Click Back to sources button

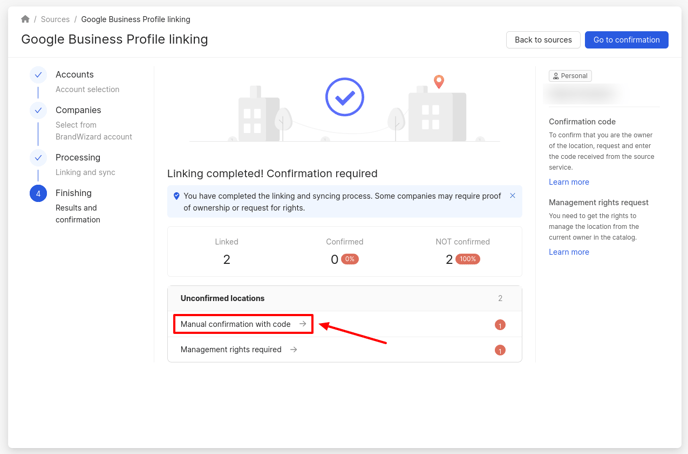click(543, 40)
